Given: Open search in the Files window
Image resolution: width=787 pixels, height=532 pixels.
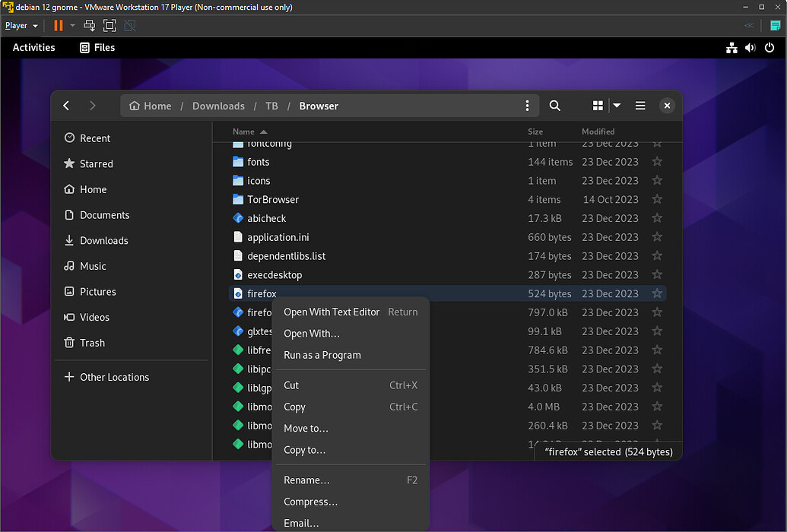Looking at the screenshot, I should coord(554,106).
